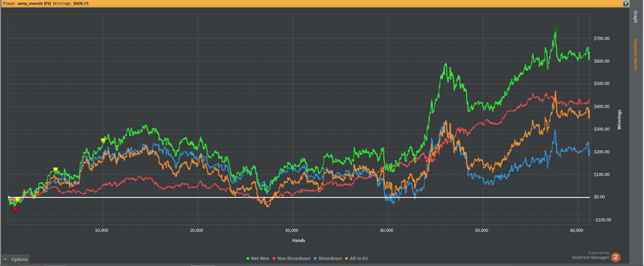Click the $200.00 axis label
644x266 pixels.
coord(602,152)
